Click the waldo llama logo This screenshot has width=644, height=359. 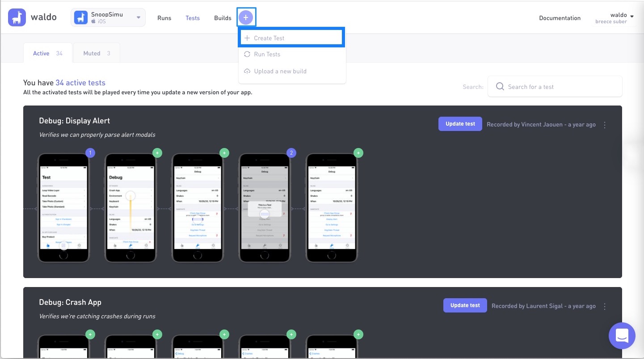17,17
